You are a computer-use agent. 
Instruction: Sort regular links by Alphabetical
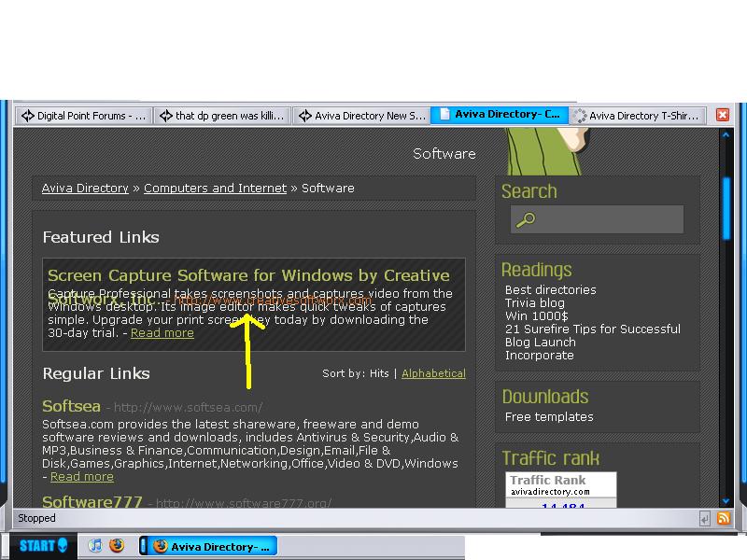pos(433,373)
